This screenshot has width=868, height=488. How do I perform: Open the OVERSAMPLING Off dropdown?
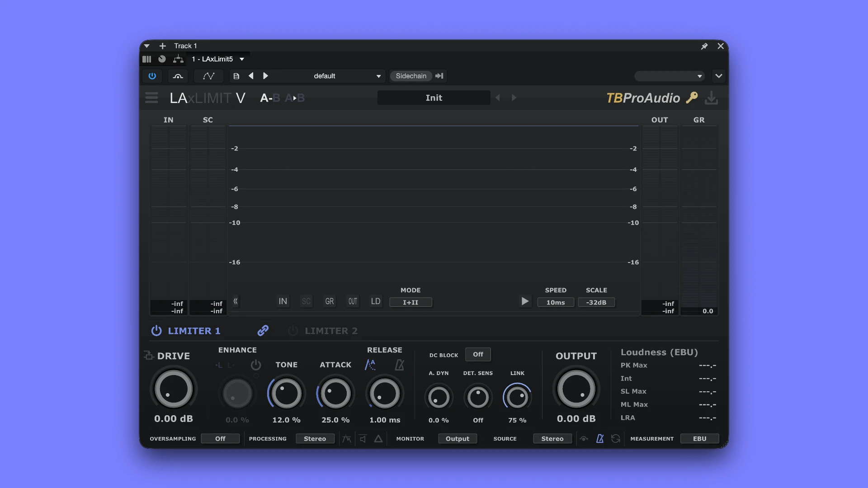click(220, 439)
